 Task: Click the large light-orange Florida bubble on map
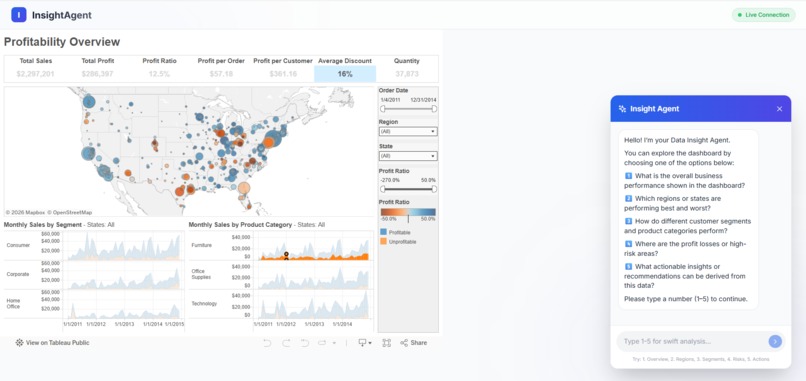(244, 188)
